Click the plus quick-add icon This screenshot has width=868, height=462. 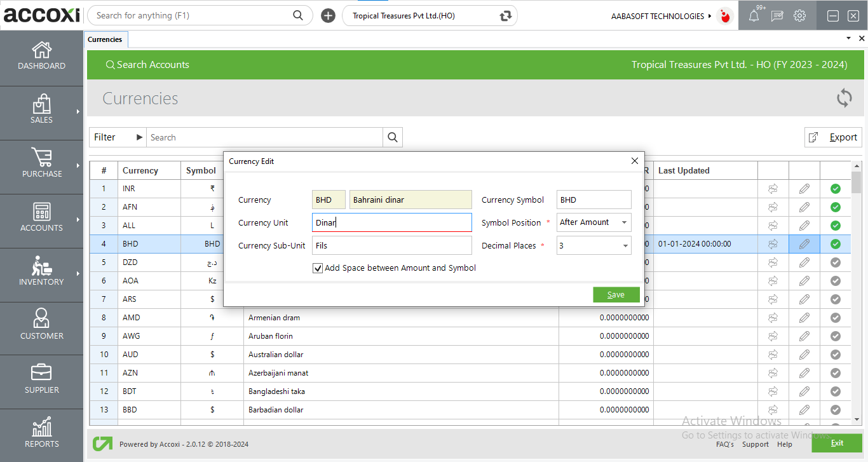coord(328,16)
